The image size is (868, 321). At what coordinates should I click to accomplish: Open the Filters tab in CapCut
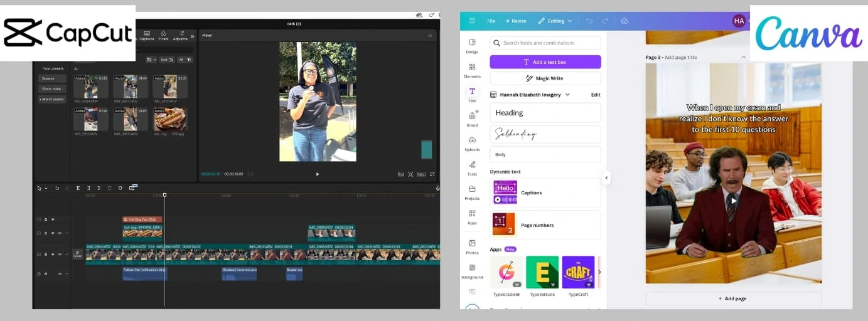coord(163,36)
